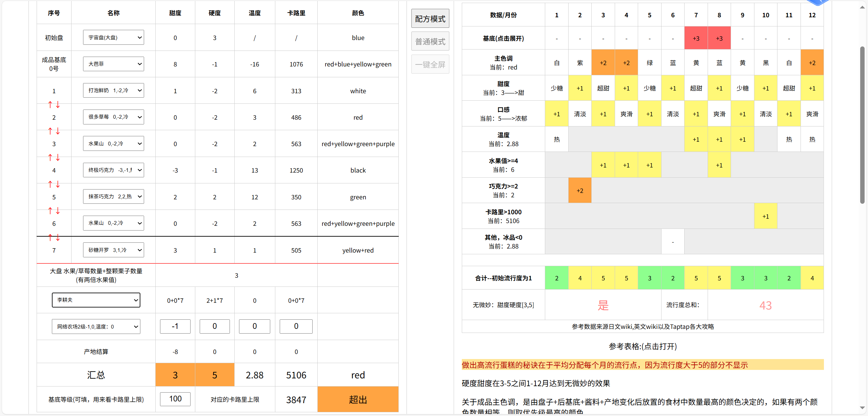This screenshot has width=868, height=416.
Task: Click the down arrow below row 5
Action: (58, 211)
